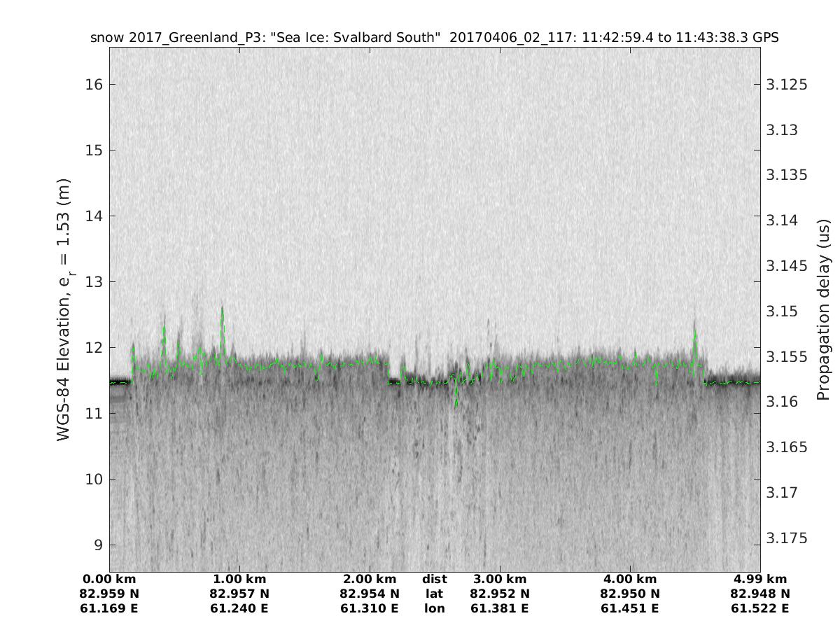Select the 4.99 km distance label
Screen dimensions: 840x630
point(759,579)
